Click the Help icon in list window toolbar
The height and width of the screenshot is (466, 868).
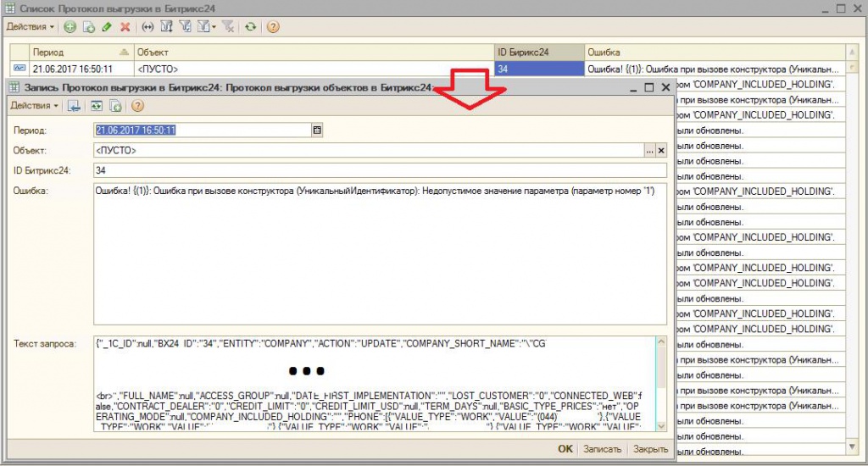pyautogui.click(x=273, y=26)
